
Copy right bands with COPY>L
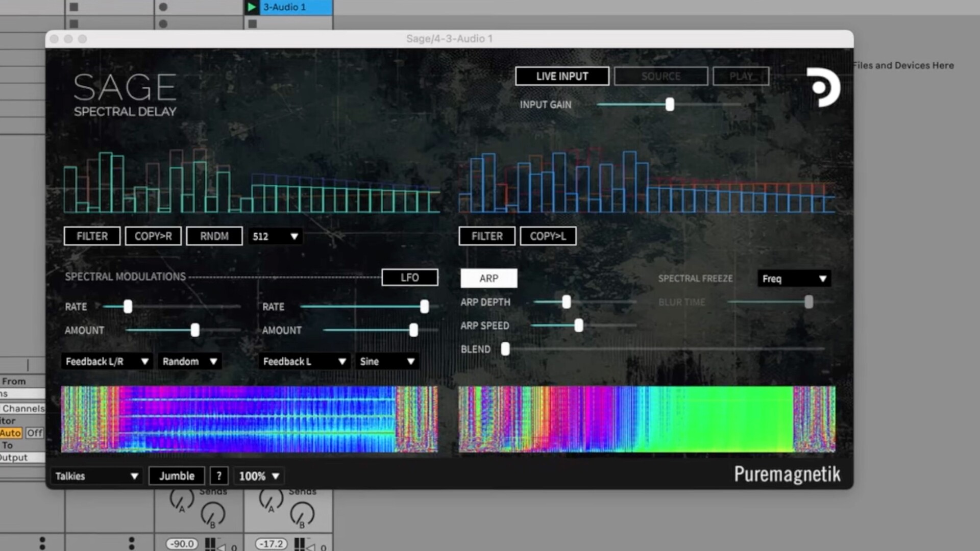548,236
